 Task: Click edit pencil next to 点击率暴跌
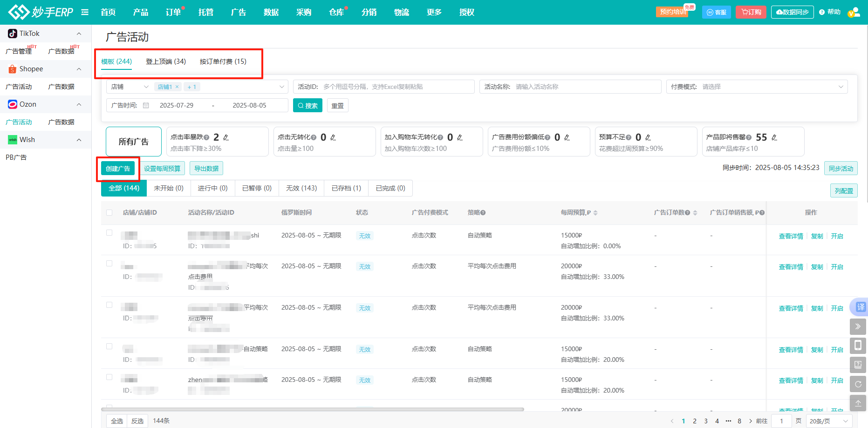coord(226,137)
